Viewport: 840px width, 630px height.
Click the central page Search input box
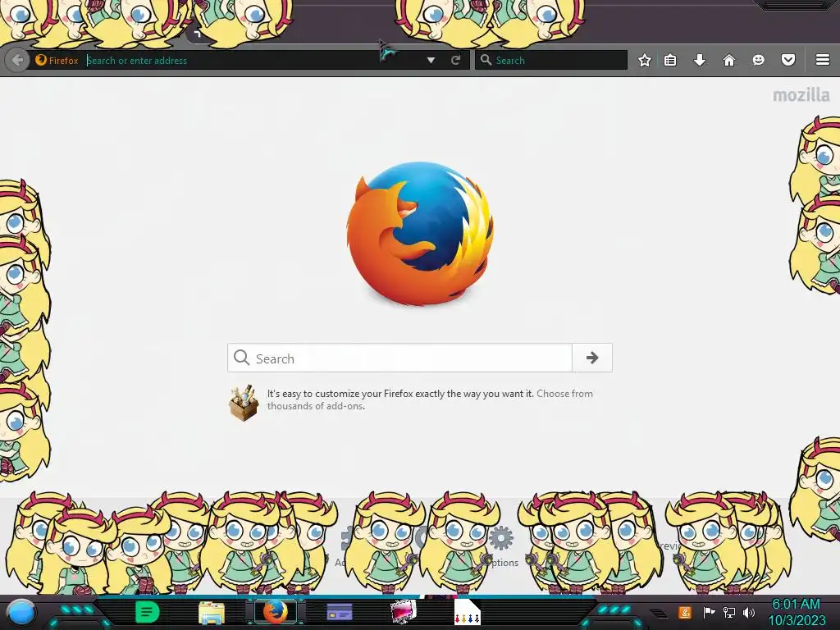click(399, 358)
